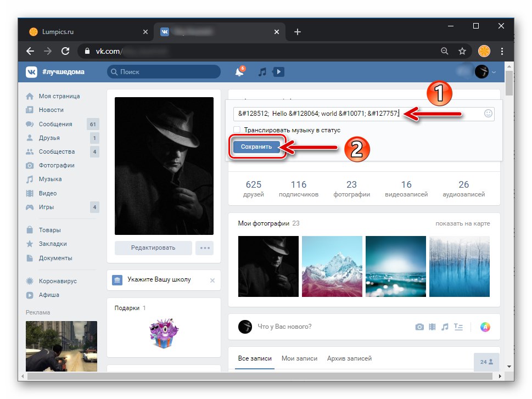The height and width of the screenshot is (399, 532).
Task: Reload the page with refresh icon
Action: click(65, 51)
